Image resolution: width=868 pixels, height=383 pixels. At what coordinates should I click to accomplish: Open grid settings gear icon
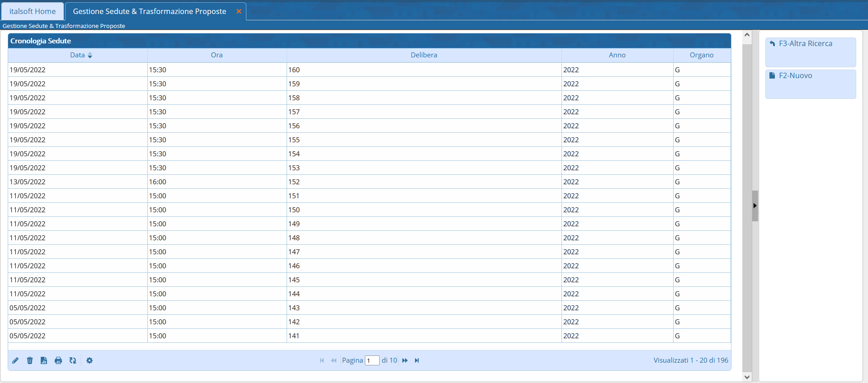point(90,360)
